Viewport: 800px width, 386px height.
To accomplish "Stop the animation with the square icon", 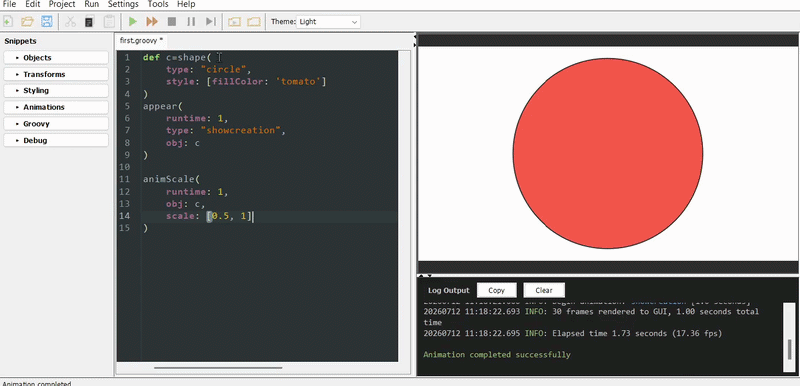I will [x=172, y=21].
